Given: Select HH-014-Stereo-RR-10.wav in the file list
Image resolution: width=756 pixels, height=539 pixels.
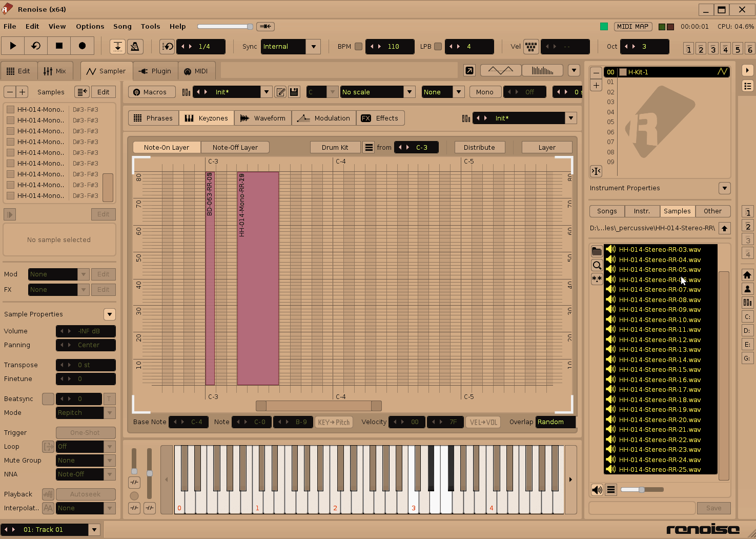Looking at the screenshot, I should 660,320.
